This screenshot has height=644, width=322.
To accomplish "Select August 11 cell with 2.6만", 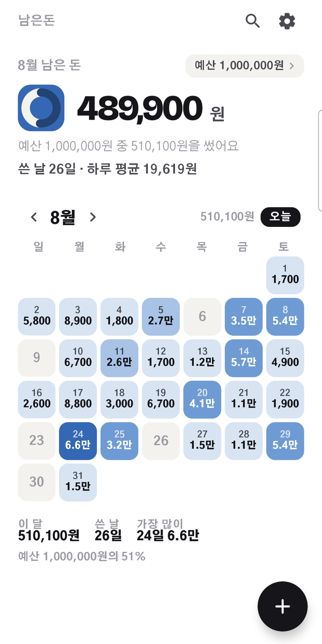I will tap(119, 358).
